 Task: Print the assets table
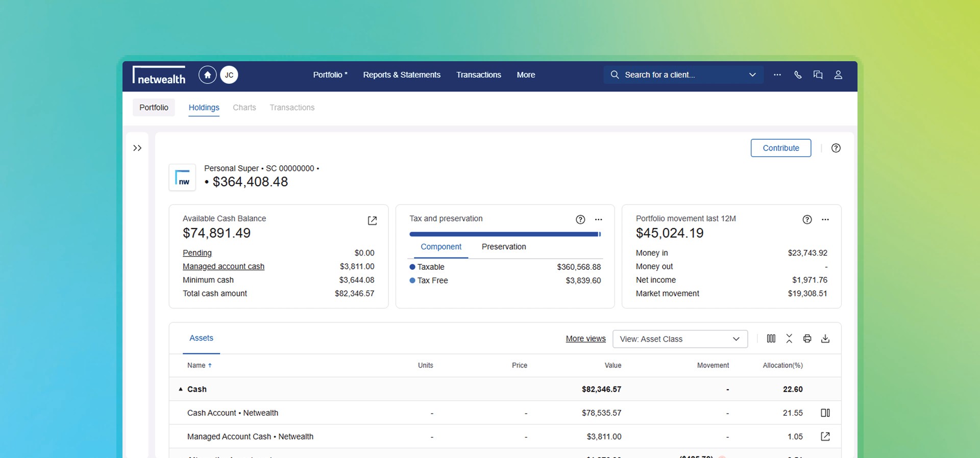(807, 339)
